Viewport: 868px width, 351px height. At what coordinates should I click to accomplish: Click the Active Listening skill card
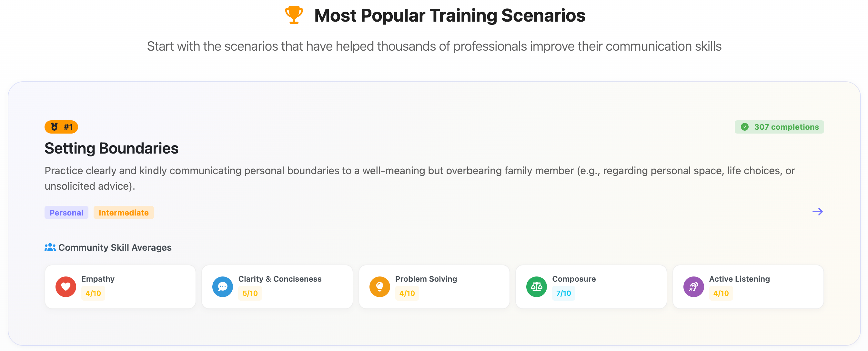[x=748, y=287]
